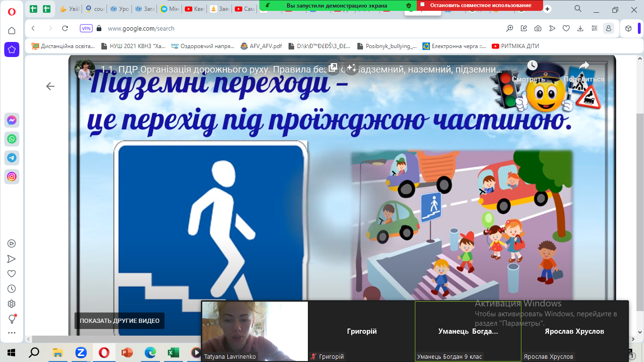Open the sidebar three-dots more menu
Image resolution: width=644 pixels, height=362 pixels.
12,333
